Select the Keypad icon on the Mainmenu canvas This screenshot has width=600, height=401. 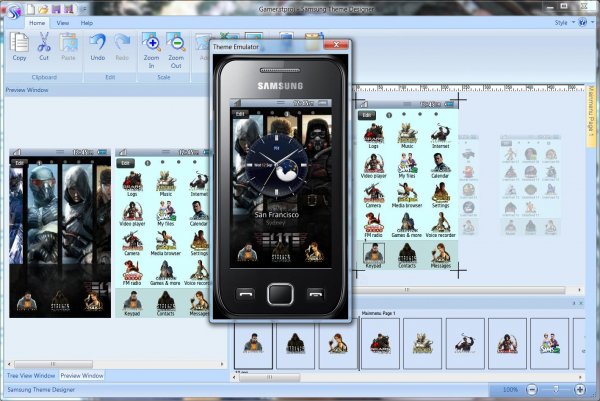coord(373,255)
